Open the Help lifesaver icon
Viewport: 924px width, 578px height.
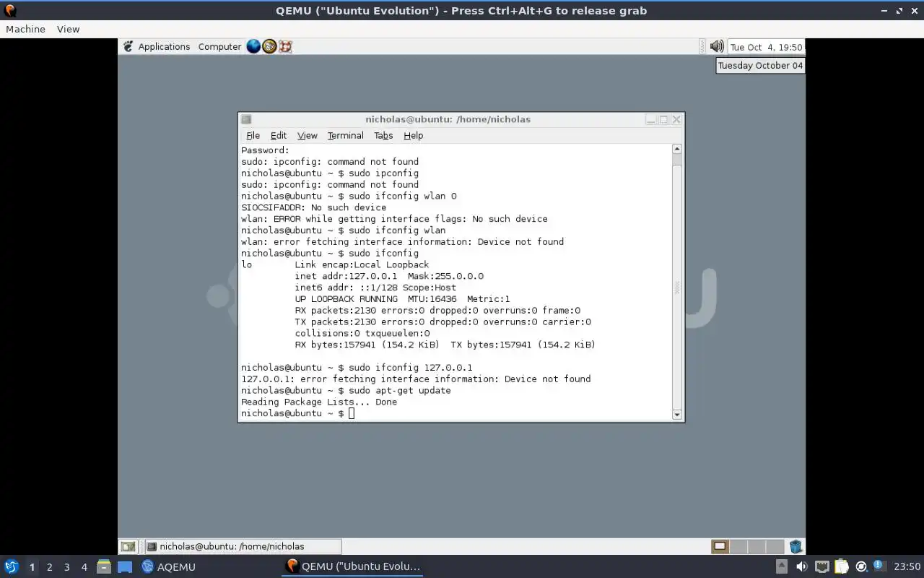[x=285, y=46]
